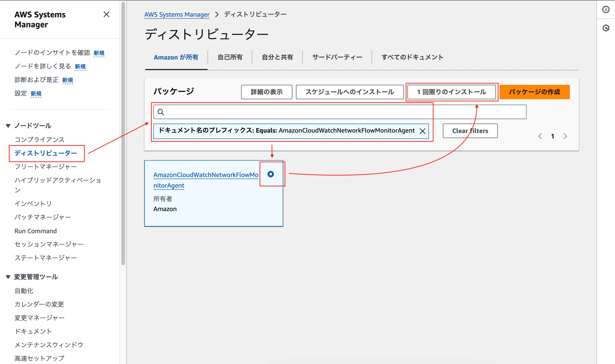Open the AWS Systems Manager breadcrumb link

tap(177, 14)
